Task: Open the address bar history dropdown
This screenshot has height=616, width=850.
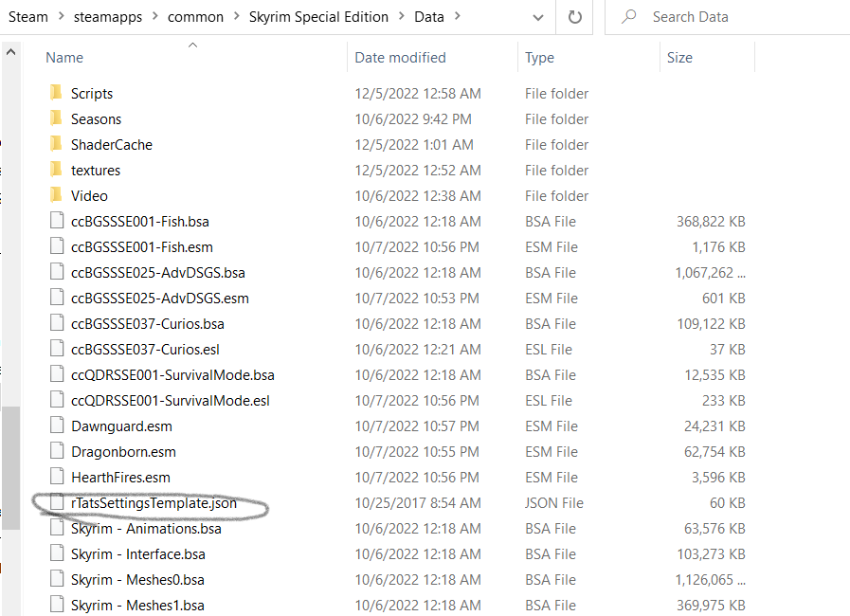Action: [537, 17]
